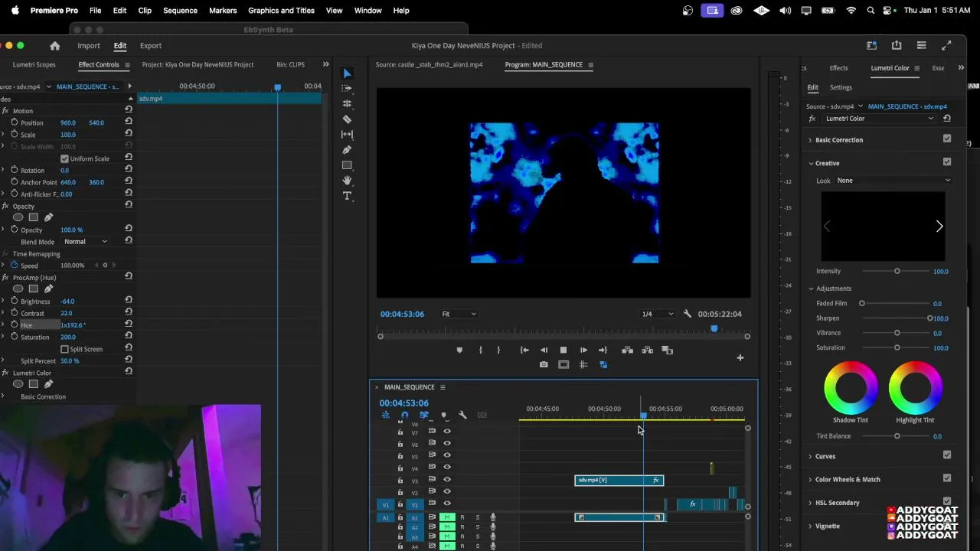Screen dimensions: 980x551
Task: Toggle the Creative section checkbox
Action: [947, 162]
